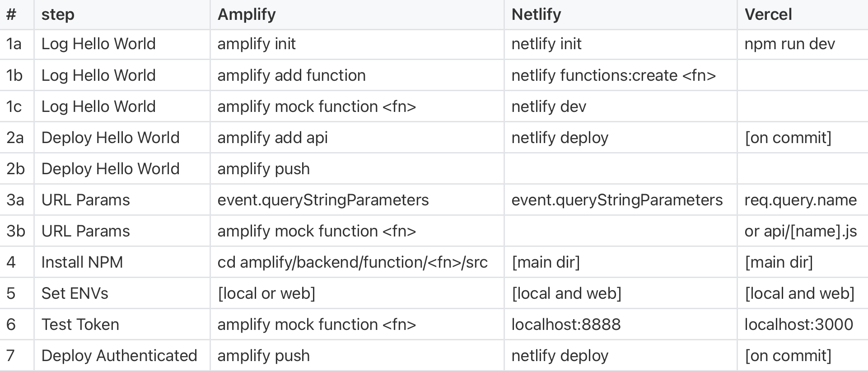Click the 'Install NPM' step cell
Viewport: 868px width, 371px height.
[82, 262]
